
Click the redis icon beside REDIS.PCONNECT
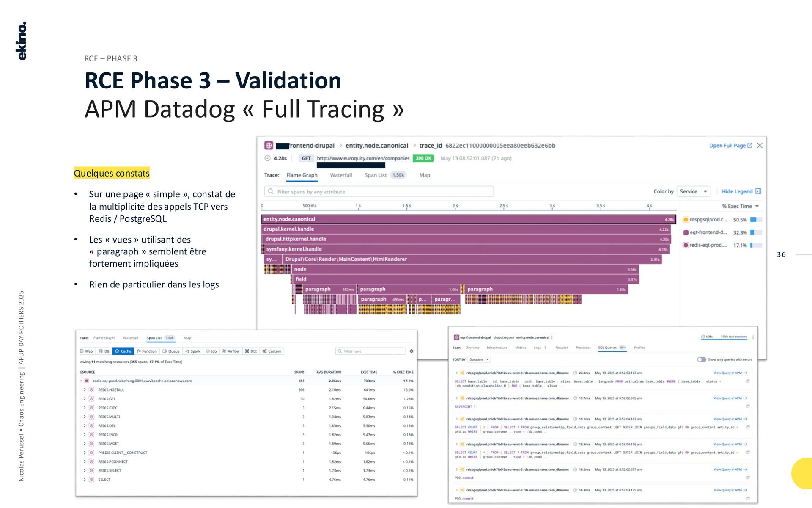click(91, 461)
